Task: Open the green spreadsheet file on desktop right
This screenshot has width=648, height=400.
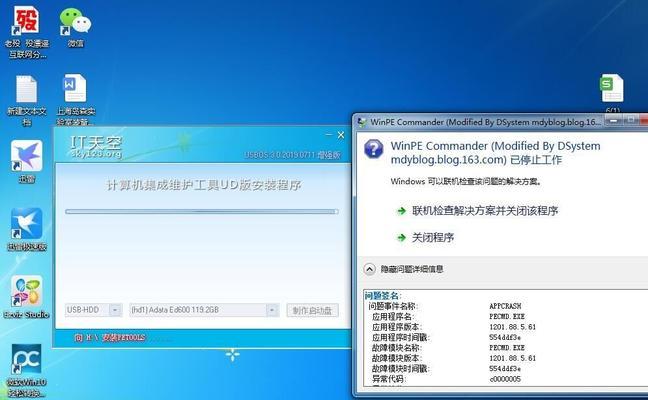Action: tap(612, 88)
